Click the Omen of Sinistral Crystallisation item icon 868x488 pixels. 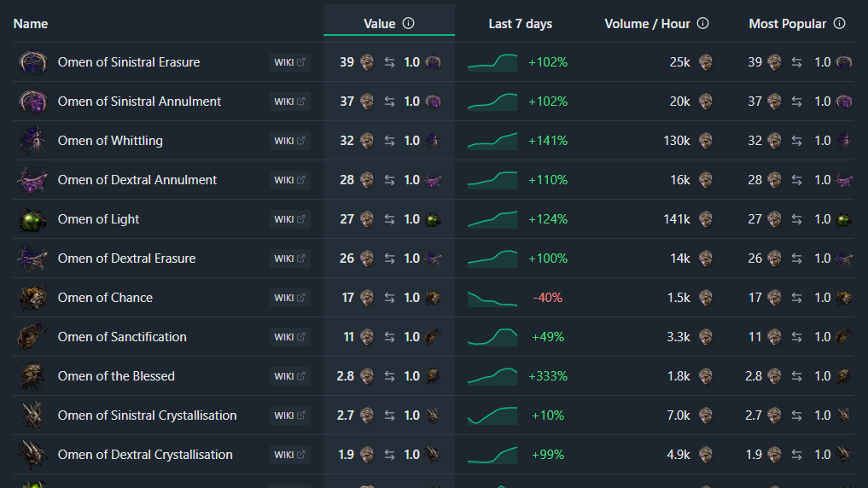click(x=32, y=415)
